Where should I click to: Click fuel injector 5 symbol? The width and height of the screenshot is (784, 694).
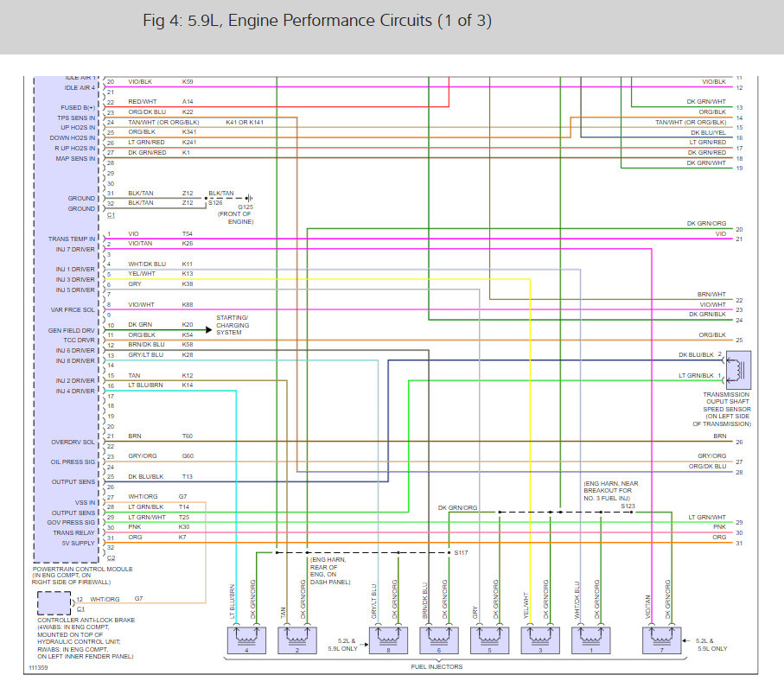489,640
